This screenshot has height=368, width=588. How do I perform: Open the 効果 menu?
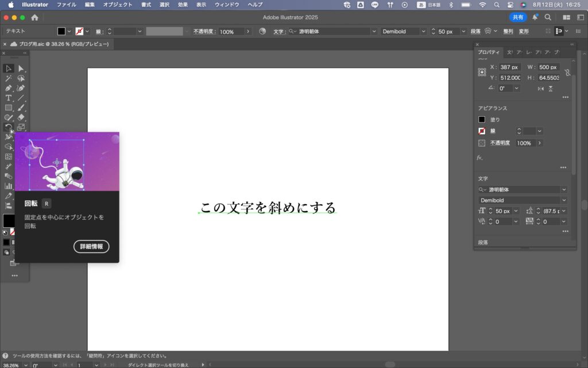point(183,5)
